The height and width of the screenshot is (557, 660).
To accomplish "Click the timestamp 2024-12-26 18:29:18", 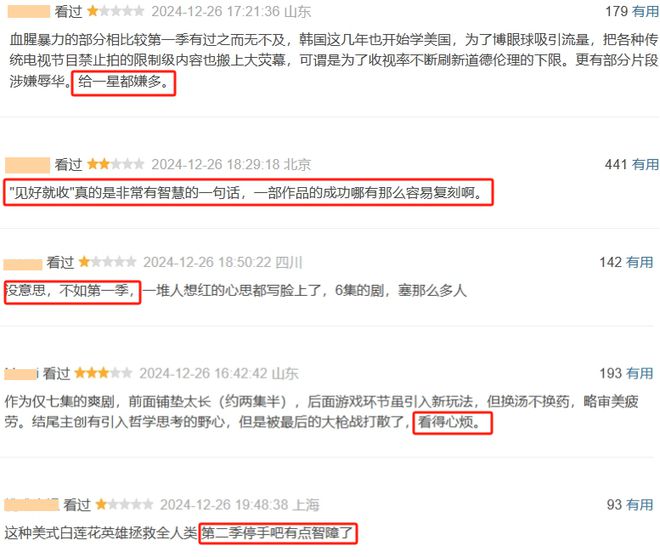I will click(x=216, y=164).
